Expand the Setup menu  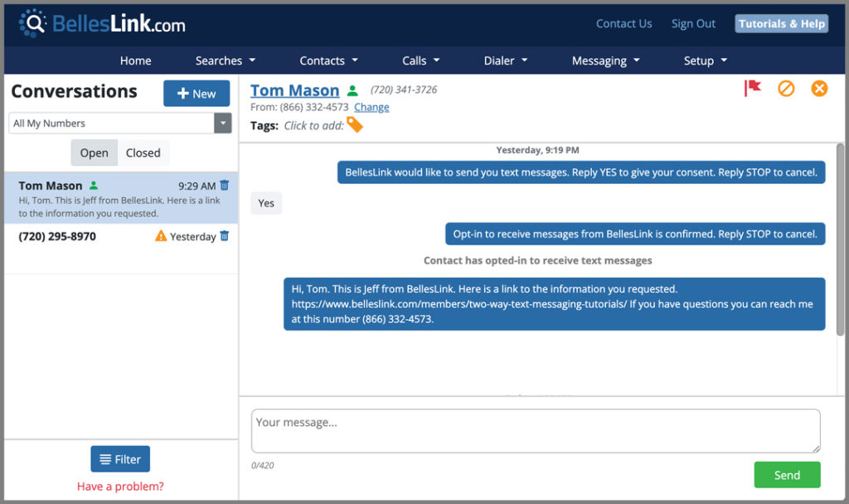pos(705,60)
